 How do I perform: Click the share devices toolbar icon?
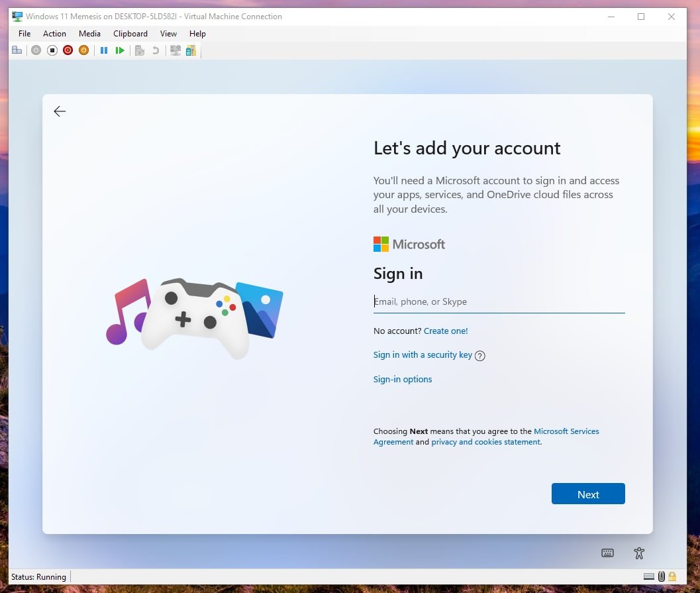[x=191, y=50]
